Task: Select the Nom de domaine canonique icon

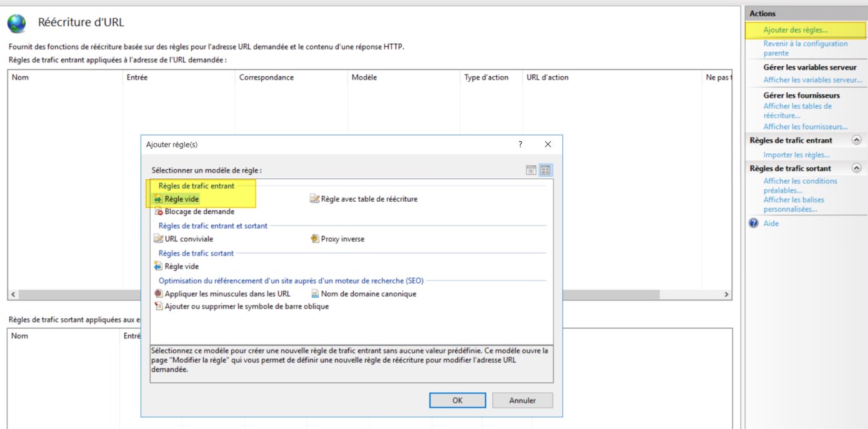Action: tap(315, 293)
